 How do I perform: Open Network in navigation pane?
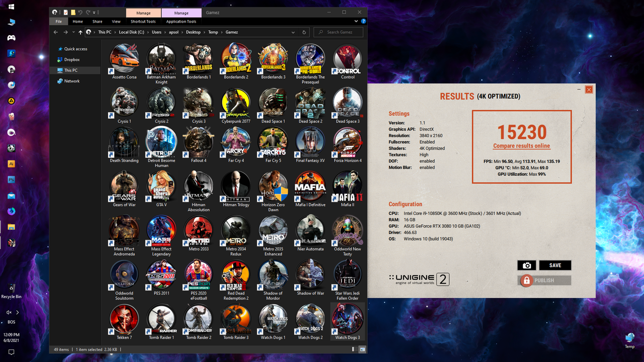pyautogui.click(x=72, y=81)
